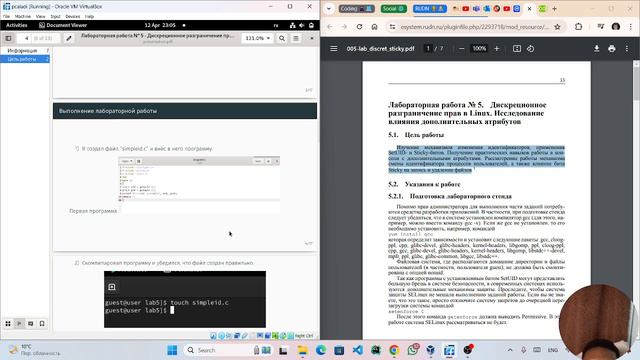
Task: Toggle the PDF viewer sidebar hamburger
Action: (x=333, y=49)
